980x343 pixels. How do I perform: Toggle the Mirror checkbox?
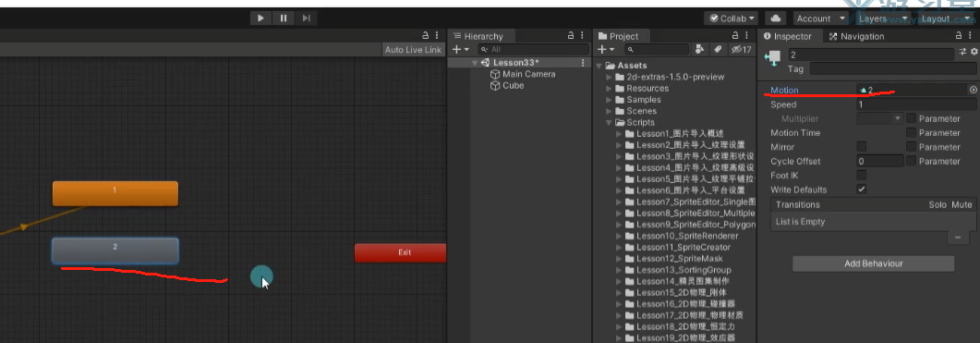(x=861, y=147)
